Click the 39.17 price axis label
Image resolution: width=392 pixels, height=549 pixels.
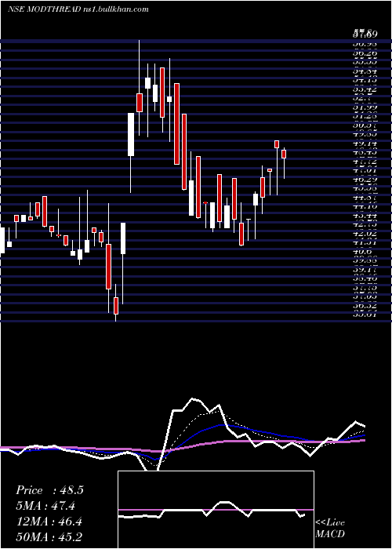tap(365, 270)
